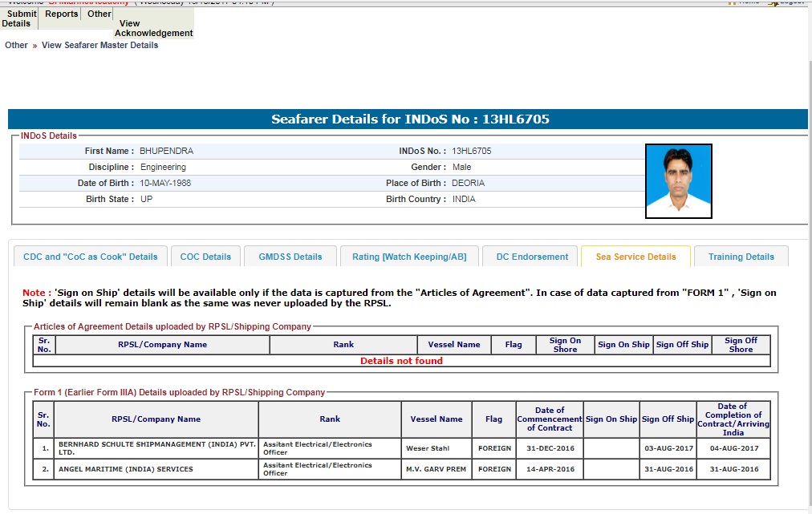
Task: Click the M.V. GARV PREM vessel cell
Action: coord(436,469)
